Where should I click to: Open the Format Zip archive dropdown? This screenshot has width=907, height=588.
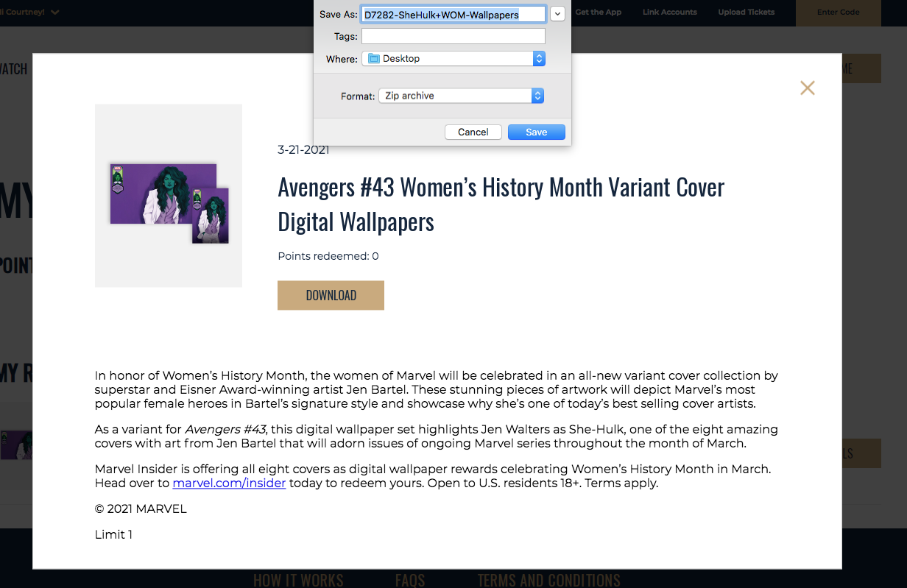(x=462, y=96)
